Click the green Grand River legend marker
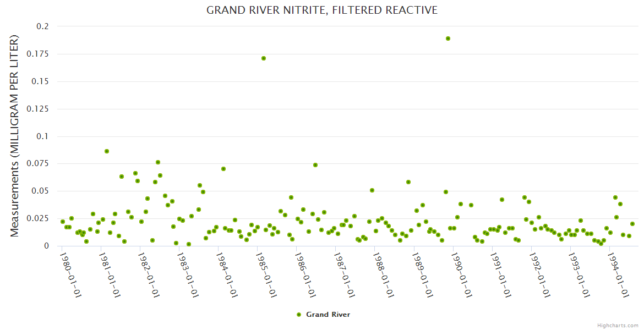This screenshot has width=644, height=330. [x=299, y=315]
